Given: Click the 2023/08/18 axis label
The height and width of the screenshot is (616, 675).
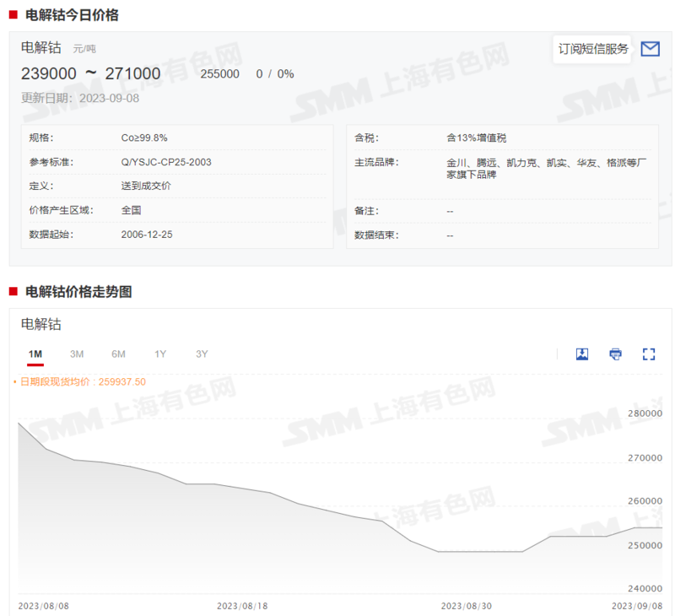Looking at the screenshot, I should tap(241, 603).
